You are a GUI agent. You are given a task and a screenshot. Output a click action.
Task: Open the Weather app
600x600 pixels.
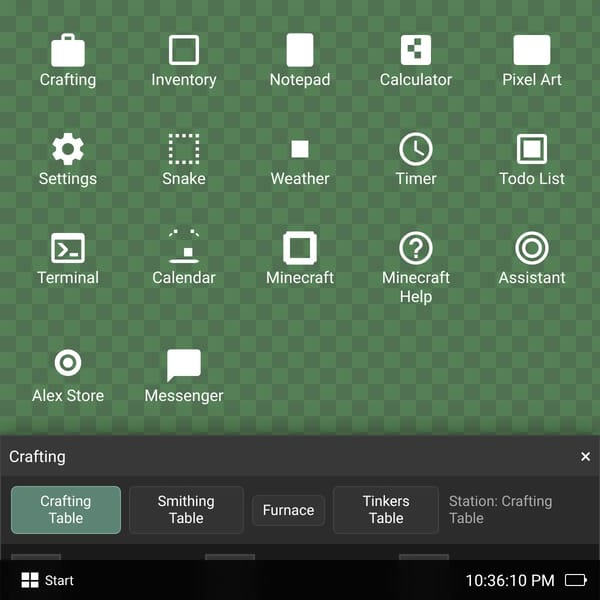pos(300,149)
